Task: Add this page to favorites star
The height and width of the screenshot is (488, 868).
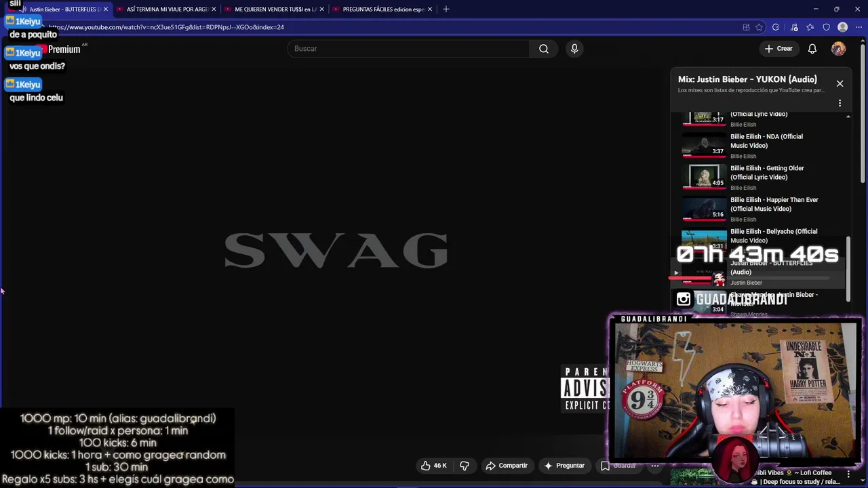Action: 759,27
